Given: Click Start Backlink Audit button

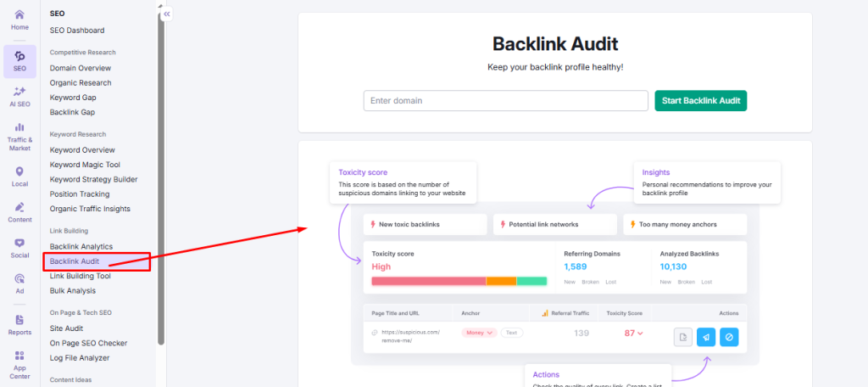Looking at the screenshot, I should [701, 101].
